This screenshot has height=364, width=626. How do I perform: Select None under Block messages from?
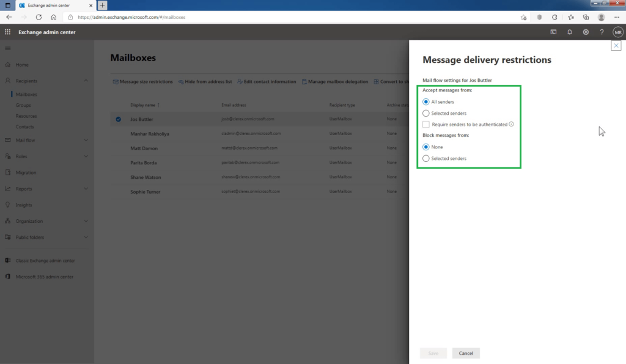(426, 147)
